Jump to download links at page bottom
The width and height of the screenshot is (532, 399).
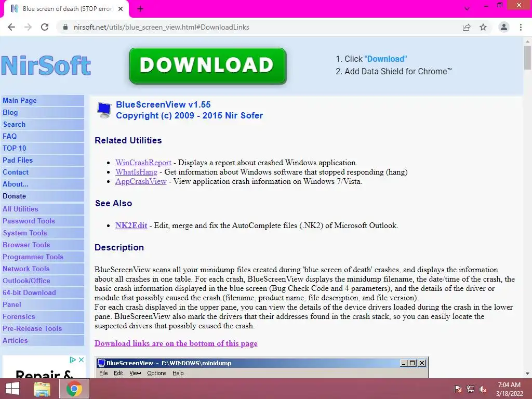(176, 343)
